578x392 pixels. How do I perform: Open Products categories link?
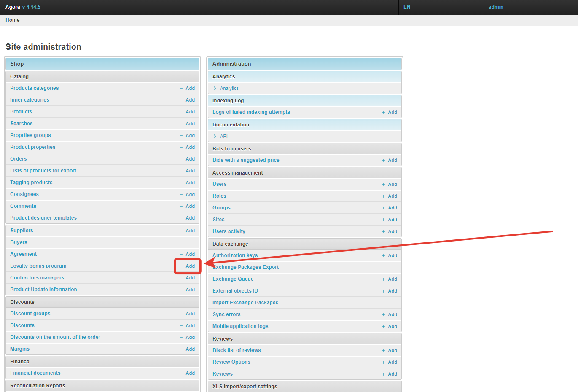[35, 88]
